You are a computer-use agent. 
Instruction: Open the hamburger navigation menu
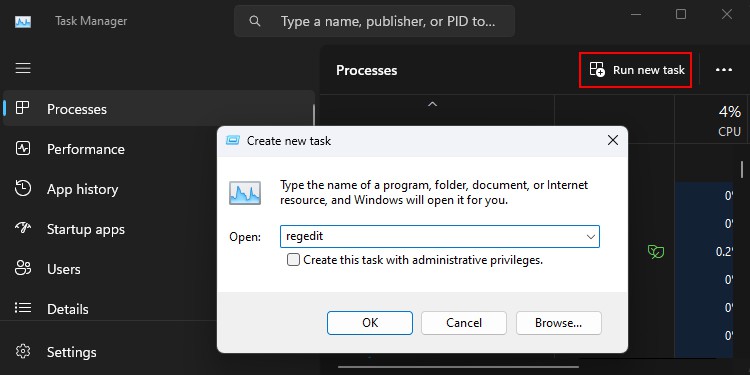pyautogui.click(x=23, y=68)
